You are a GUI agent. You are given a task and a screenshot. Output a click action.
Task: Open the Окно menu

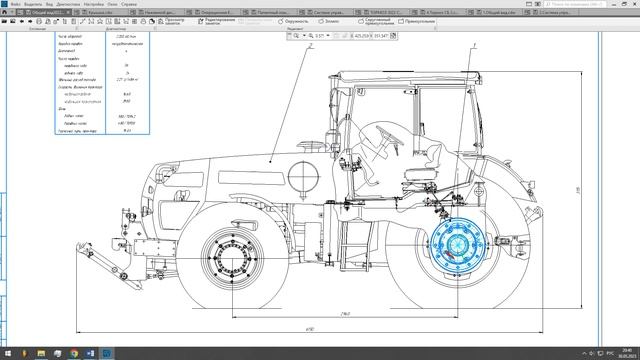coord(112,4)
